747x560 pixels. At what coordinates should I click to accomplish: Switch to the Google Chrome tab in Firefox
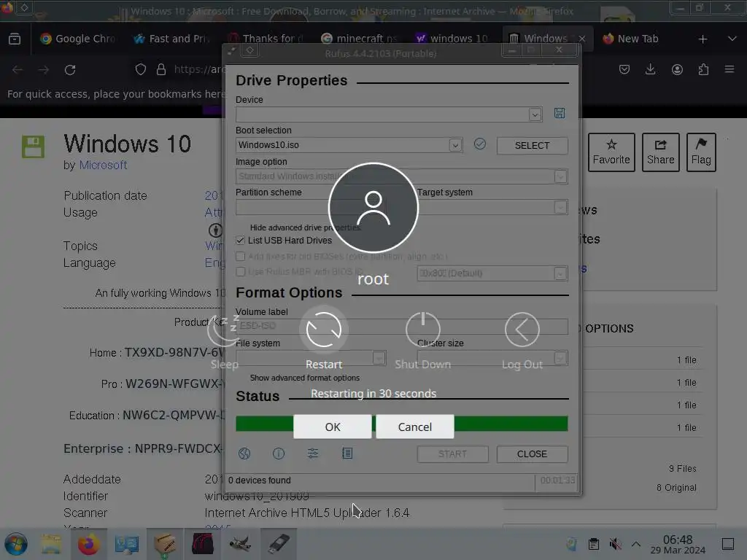(78, 39)
